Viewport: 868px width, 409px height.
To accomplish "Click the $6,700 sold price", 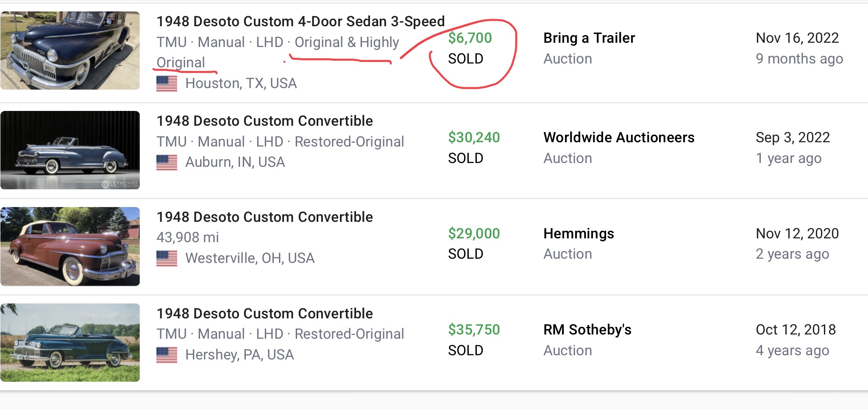I will pos(470,38).
